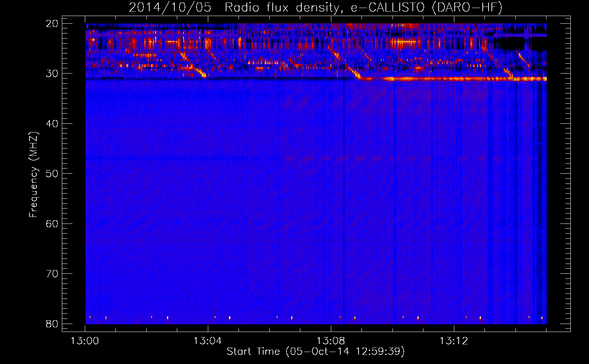The height and width of the screenshot is (364, 589).
Task: Click the 20 frequency tick label
Action: pos(52,24)
